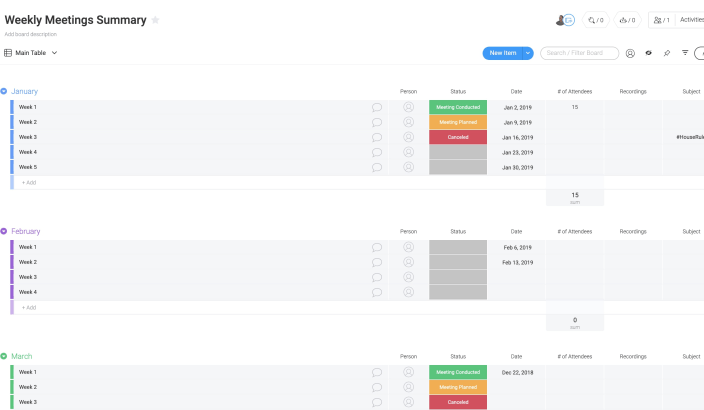Screen dimensions: 704x410
Task: Open conversation for March Week 1
Action: point(377,372)
